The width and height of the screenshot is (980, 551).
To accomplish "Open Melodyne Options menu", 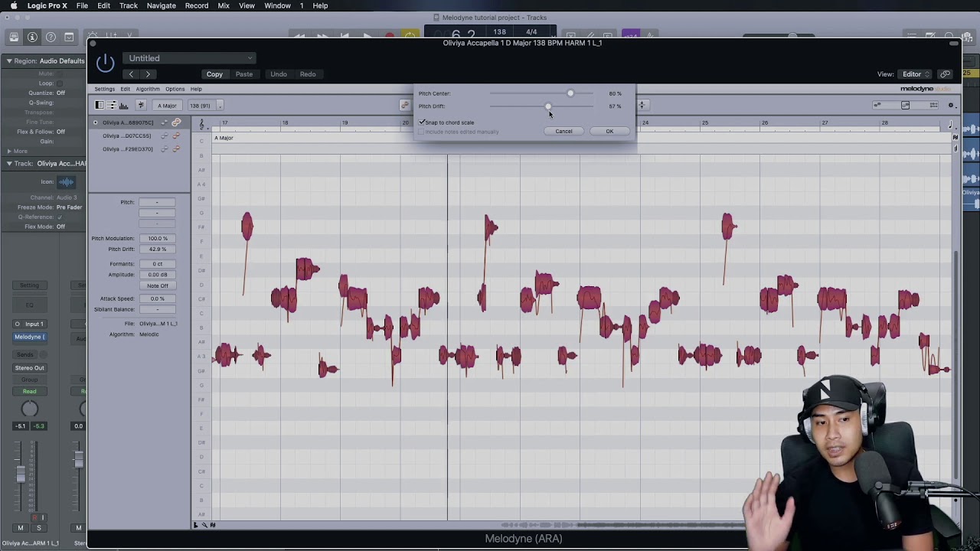I will pyautogui.click(x=175, y=89).
